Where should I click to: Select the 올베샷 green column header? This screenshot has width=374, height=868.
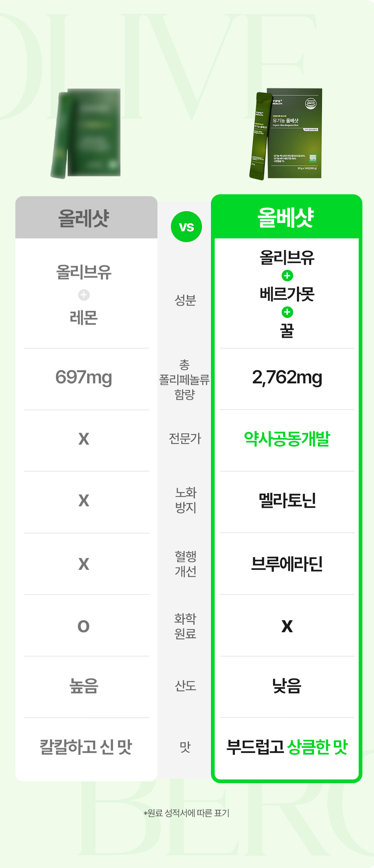coord(286,217)
